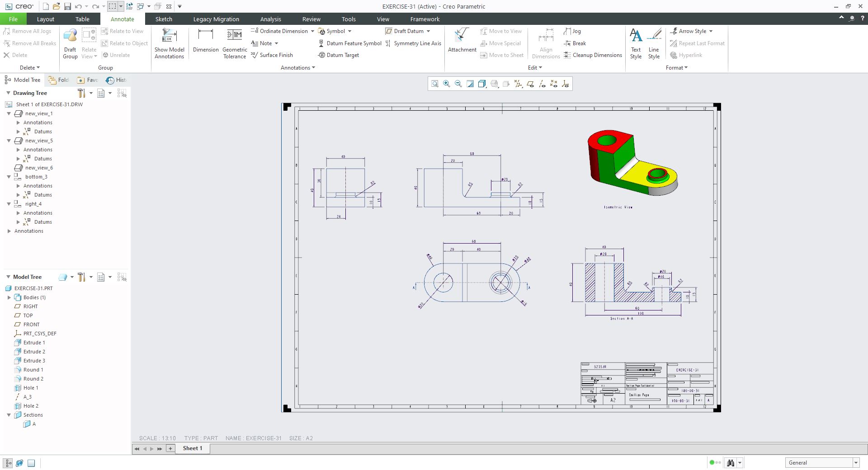Open Drawing Tree settings hammer icon

81,93
